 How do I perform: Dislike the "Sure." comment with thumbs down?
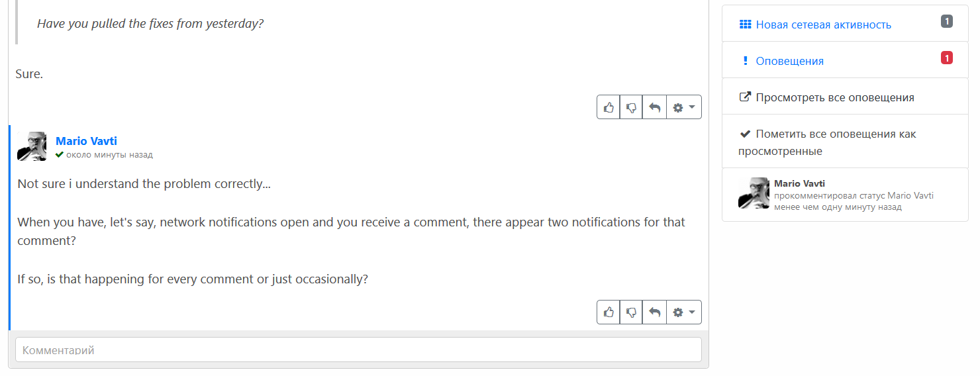[x=631, y=107]
